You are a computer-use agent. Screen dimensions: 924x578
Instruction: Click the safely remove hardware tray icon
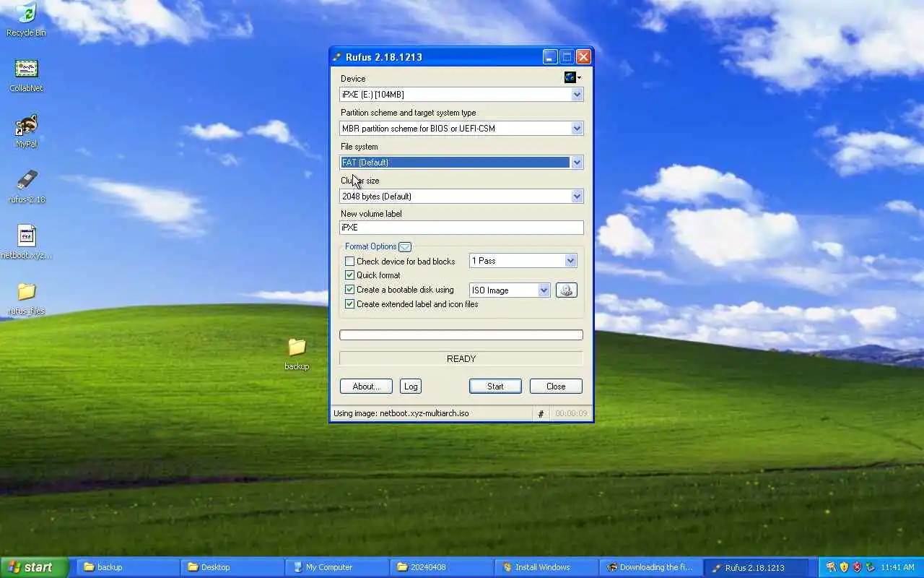[x=870, y=567]
